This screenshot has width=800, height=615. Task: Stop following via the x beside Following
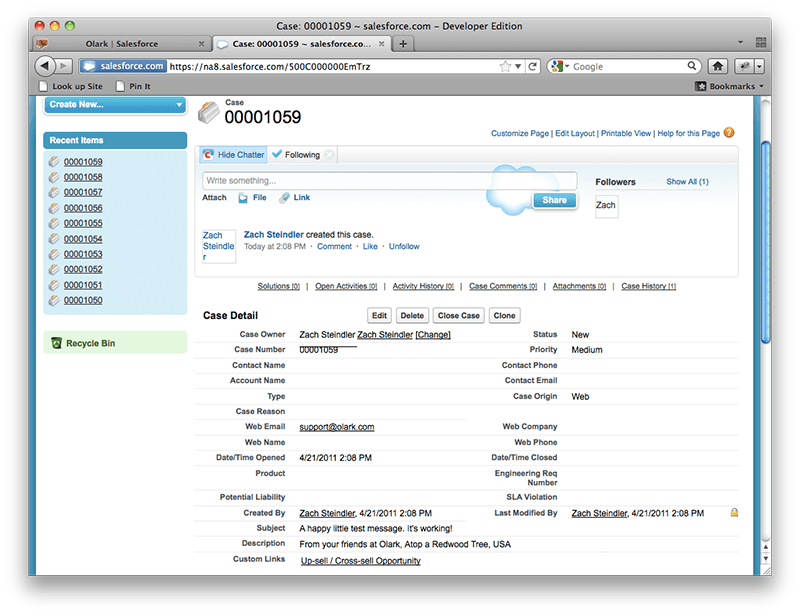(330, 155)
